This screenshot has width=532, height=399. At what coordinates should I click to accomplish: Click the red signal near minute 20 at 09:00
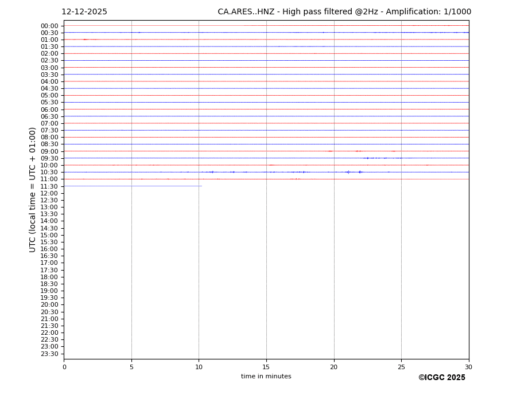click(x=330, y=151)
